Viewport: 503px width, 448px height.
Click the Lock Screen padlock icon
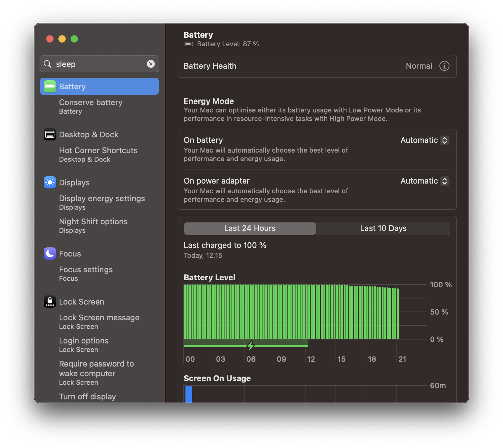50,302
